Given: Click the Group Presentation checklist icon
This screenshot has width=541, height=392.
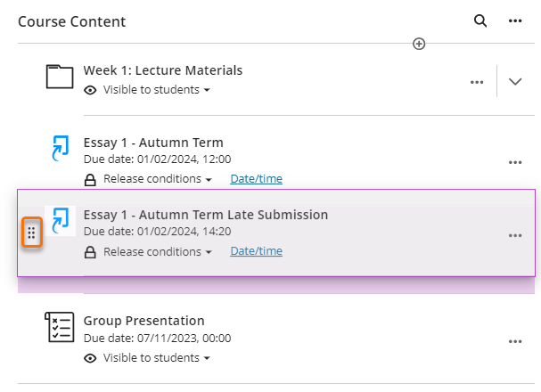Looking at the screenshot, I should click(x=59, y=327).
